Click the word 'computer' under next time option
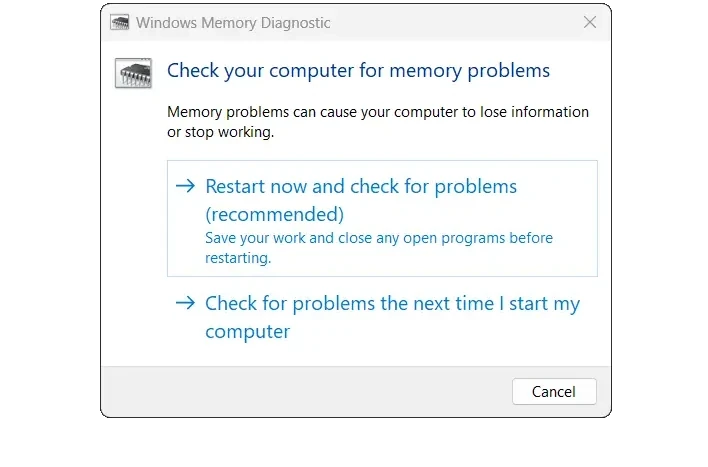 coord(247,332)
